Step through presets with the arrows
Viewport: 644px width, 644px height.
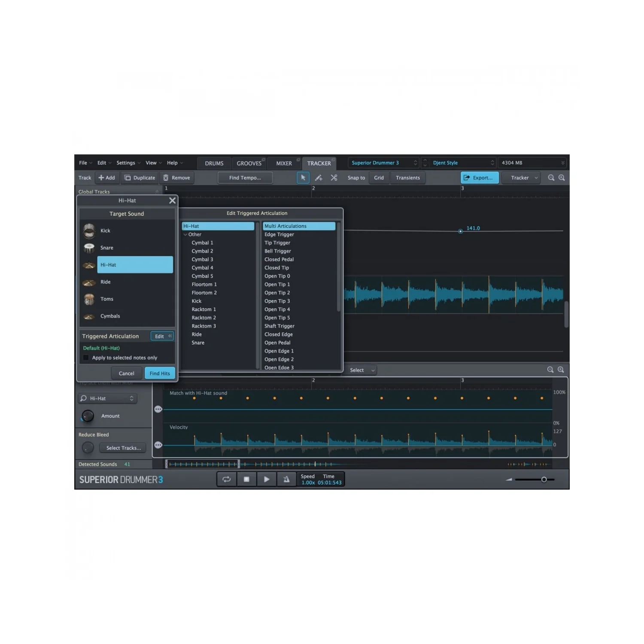pyautogui.click(x=425, y=163)
